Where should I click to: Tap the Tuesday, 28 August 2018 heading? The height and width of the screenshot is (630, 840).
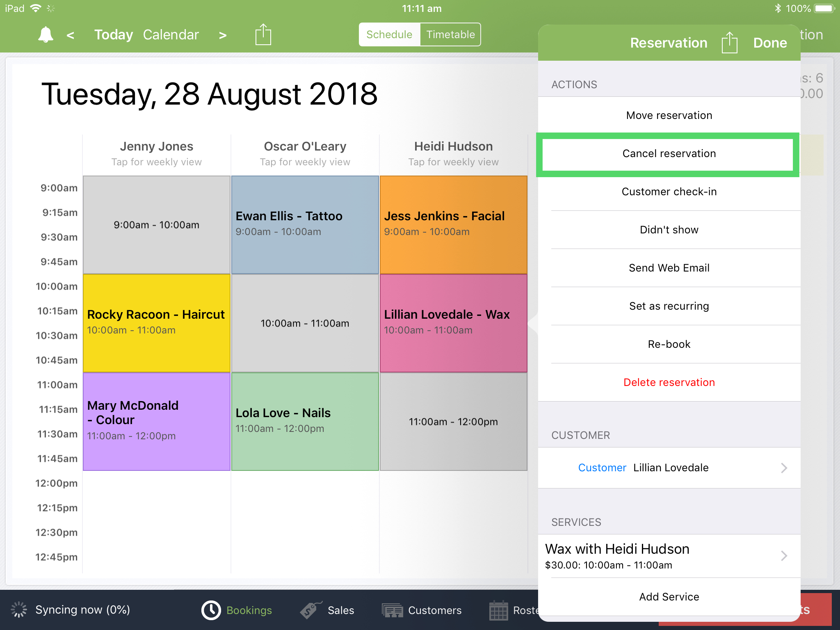coord(209,94)
